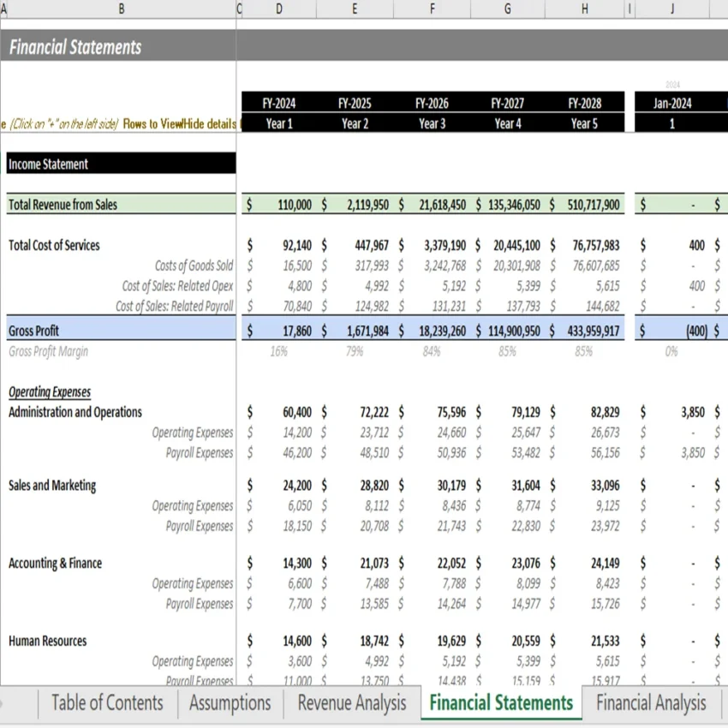Screen dimensions: 728x728
Task: Click the Gross Profit Margin 16% cell
Action: (278, 350)
